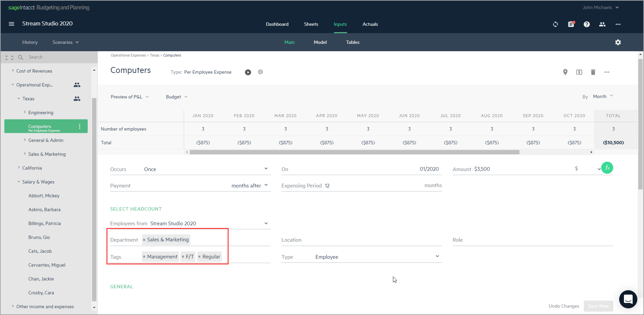Viewport: 644px width, 315px height.
Task: Remove the Sales & Marketing department chip
Action: [144, 240]
